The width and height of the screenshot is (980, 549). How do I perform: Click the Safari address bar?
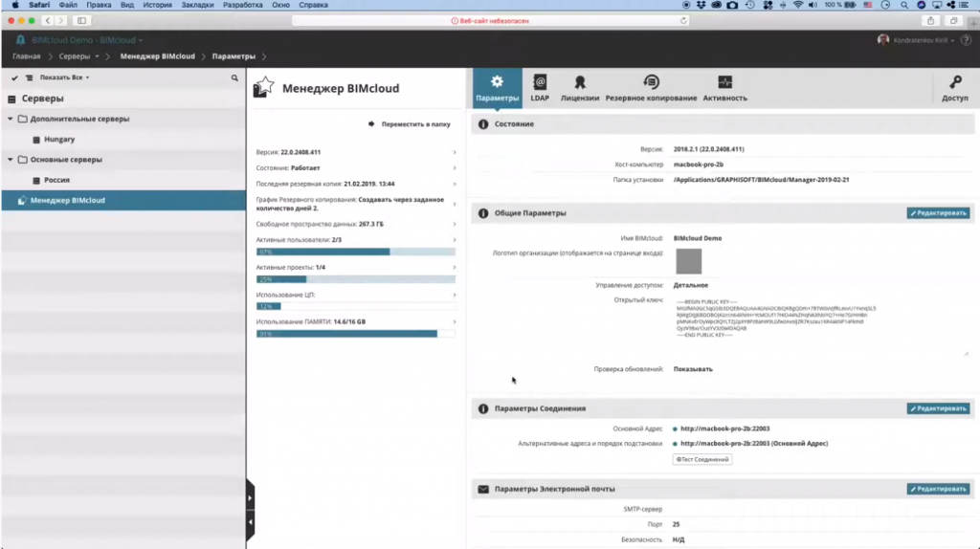pos(491,21)
